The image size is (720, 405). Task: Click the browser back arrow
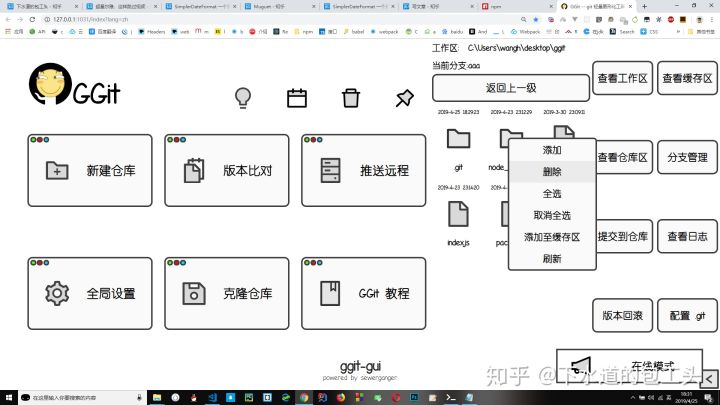click(x=8, y=19)
